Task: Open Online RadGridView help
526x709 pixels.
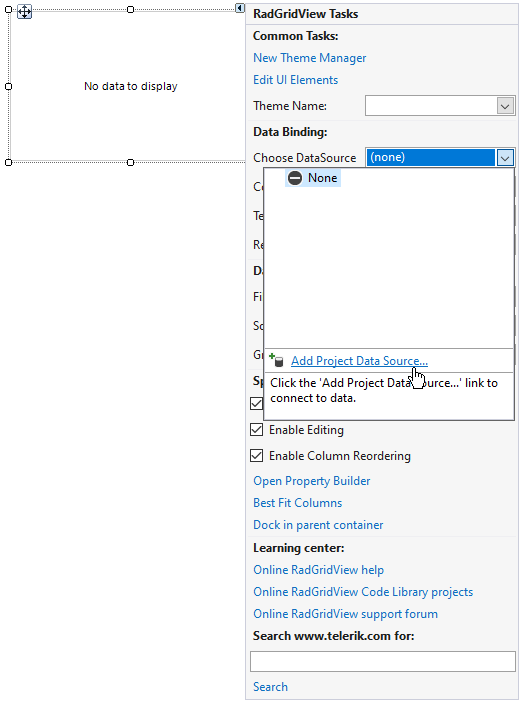Action: [x=318, y=570]
